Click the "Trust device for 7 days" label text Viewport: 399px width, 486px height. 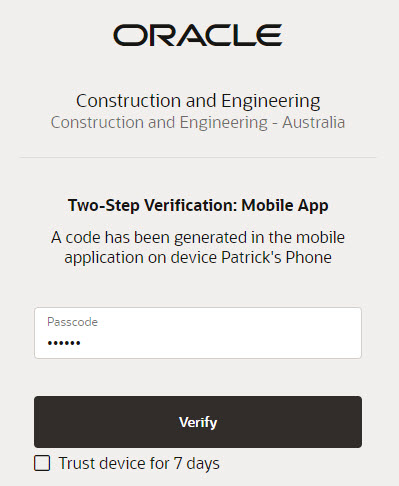pos(139,464)
